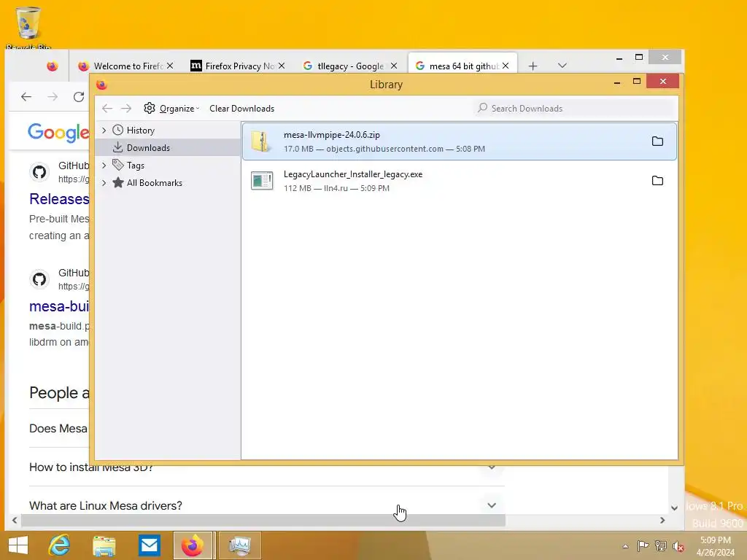This screenshot has width=747, height=560.
Task: Launch Internet Explorer from taskbar
Action: pos(59,545)
